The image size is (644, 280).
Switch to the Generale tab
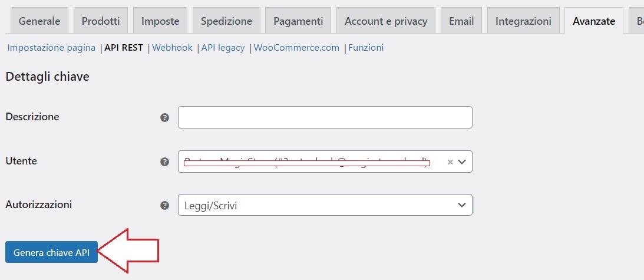(39, 21)
